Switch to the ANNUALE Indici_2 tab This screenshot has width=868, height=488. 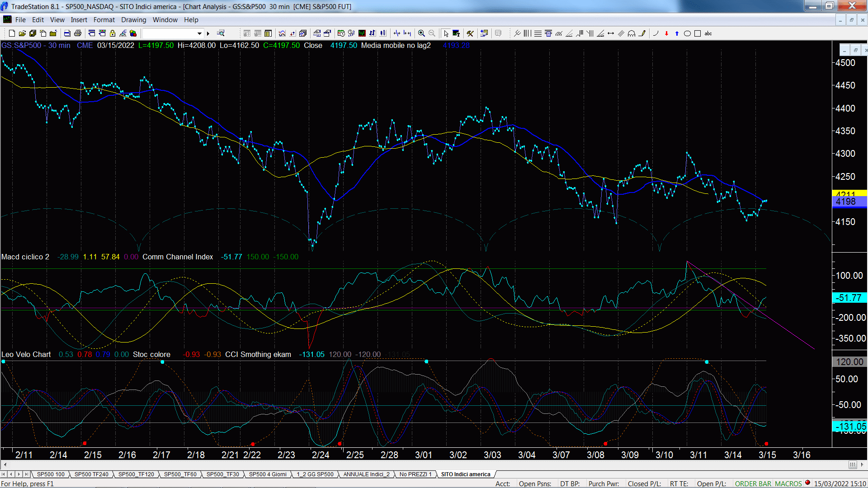coord(366,474)
